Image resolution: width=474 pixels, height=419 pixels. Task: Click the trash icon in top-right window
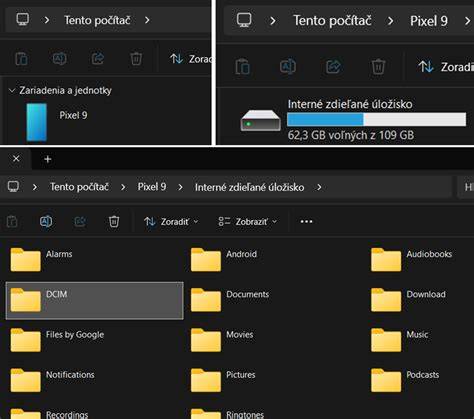378,67
